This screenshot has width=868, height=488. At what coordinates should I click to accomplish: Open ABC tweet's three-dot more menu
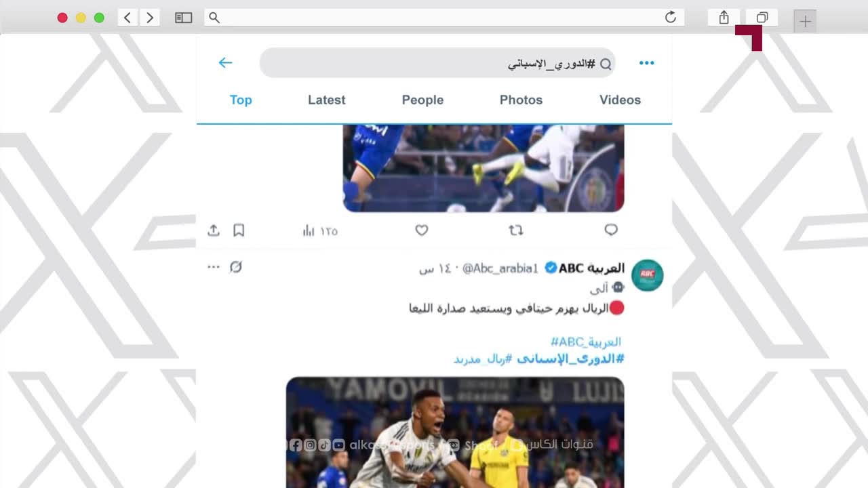(x=214, y=267)
